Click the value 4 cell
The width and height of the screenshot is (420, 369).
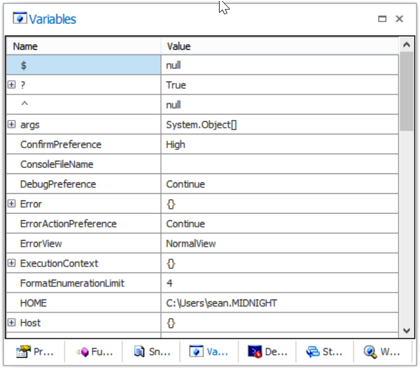pyautogui.click(x=280, y=283)
